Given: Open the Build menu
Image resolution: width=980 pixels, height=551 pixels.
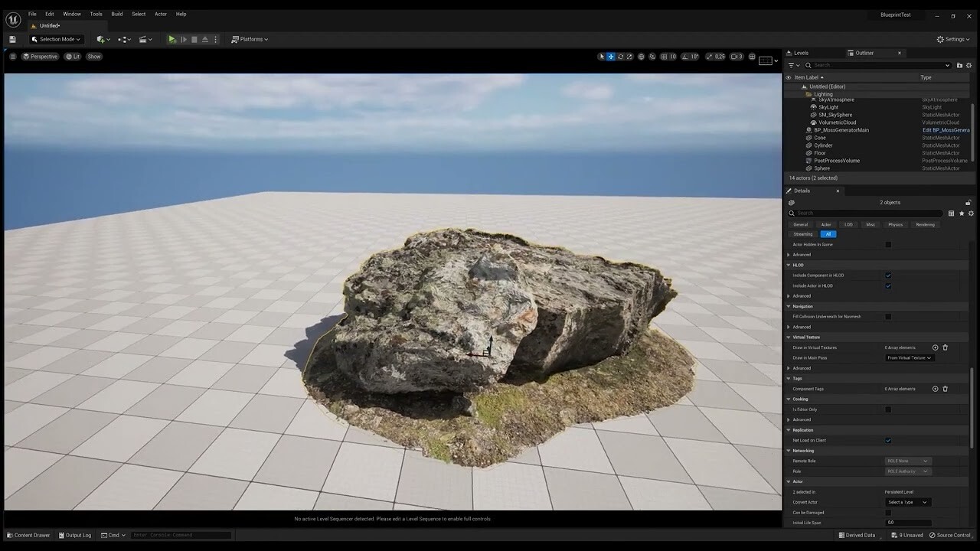Looking at the screenshot, I should (x=116, y=14).
